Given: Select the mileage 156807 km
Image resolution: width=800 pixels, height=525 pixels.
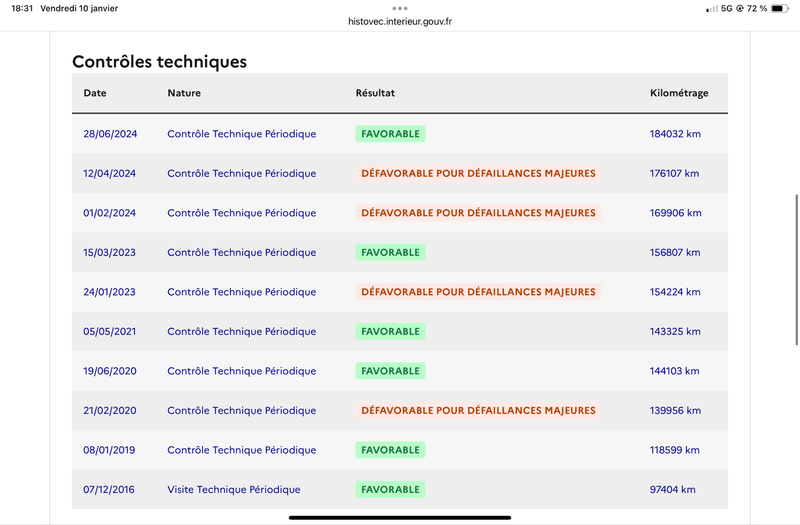Looking at the screenshot, I should pyautogui.click(x=675, y=253).
